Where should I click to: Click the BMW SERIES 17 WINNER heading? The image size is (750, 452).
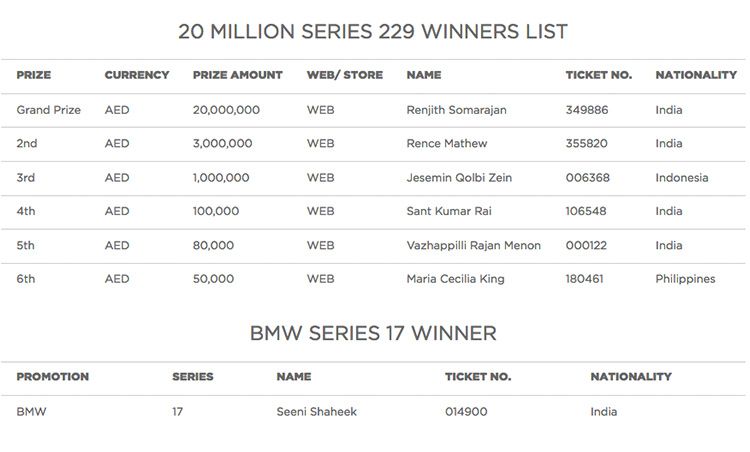[373, 333]
